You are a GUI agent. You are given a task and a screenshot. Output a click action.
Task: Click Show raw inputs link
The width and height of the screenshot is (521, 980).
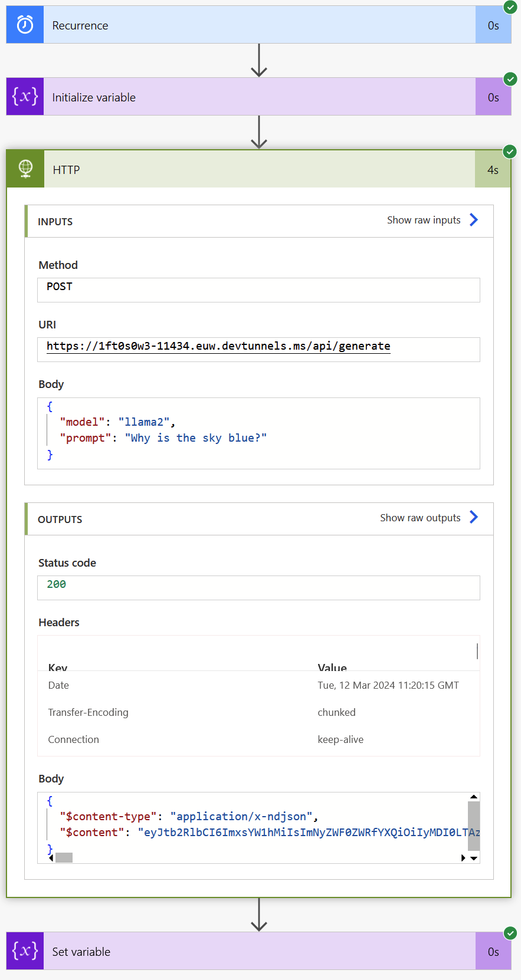pos(424,220)
